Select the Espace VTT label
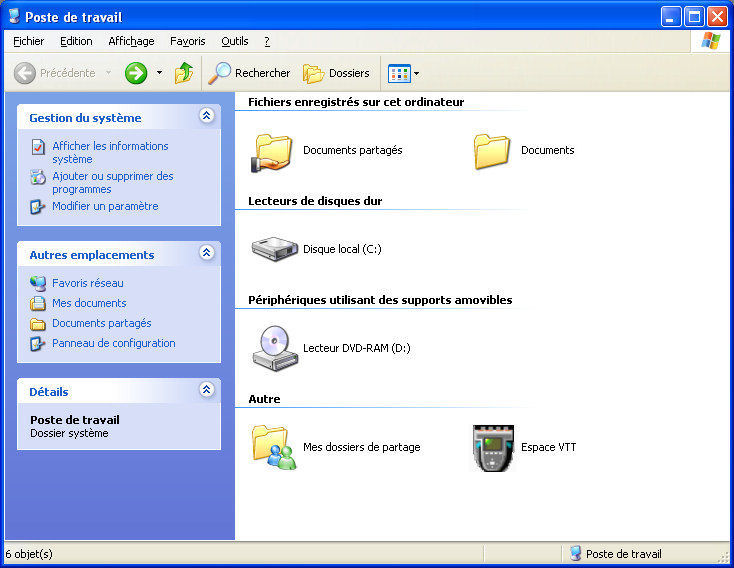The image size is (734, 568). point(549,447)
